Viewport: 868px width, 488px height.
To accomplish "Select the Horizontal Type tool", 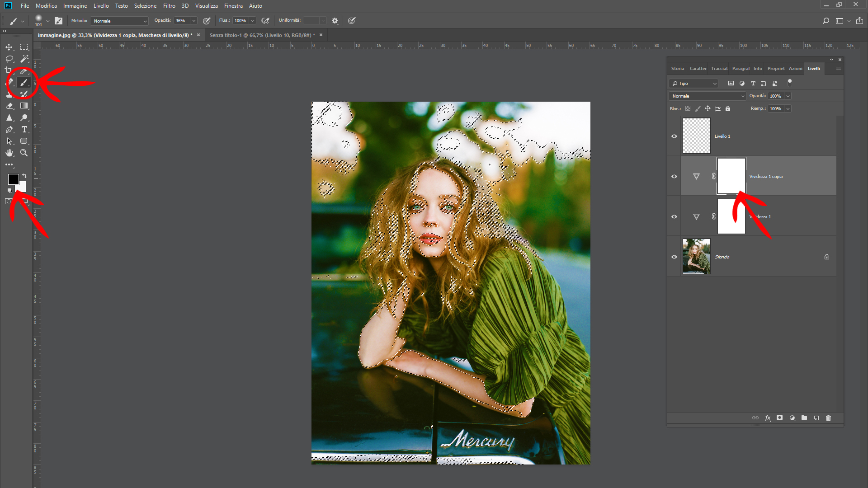I will point(24,129).
